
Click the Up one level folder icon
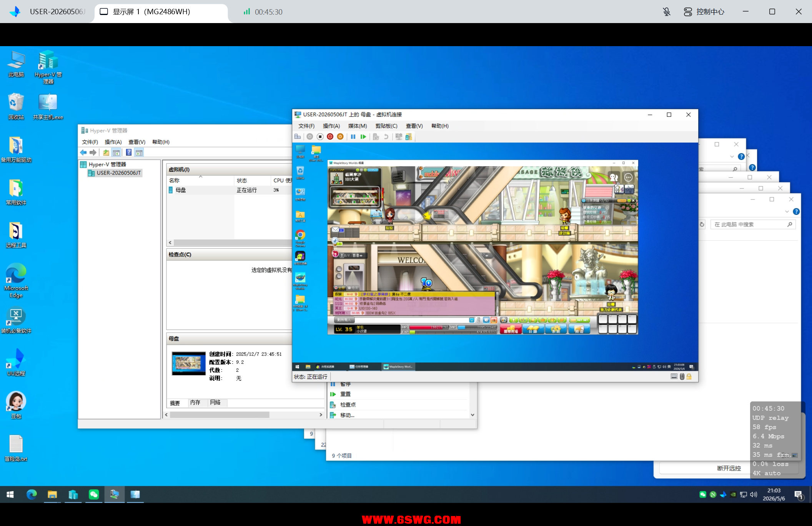106,153
